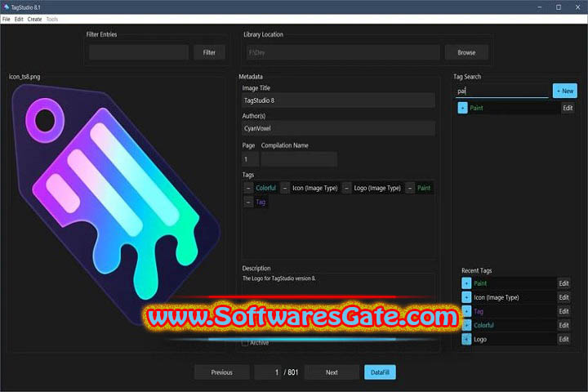Click the DataFill button
588x392 pixels.
point(380,372)
